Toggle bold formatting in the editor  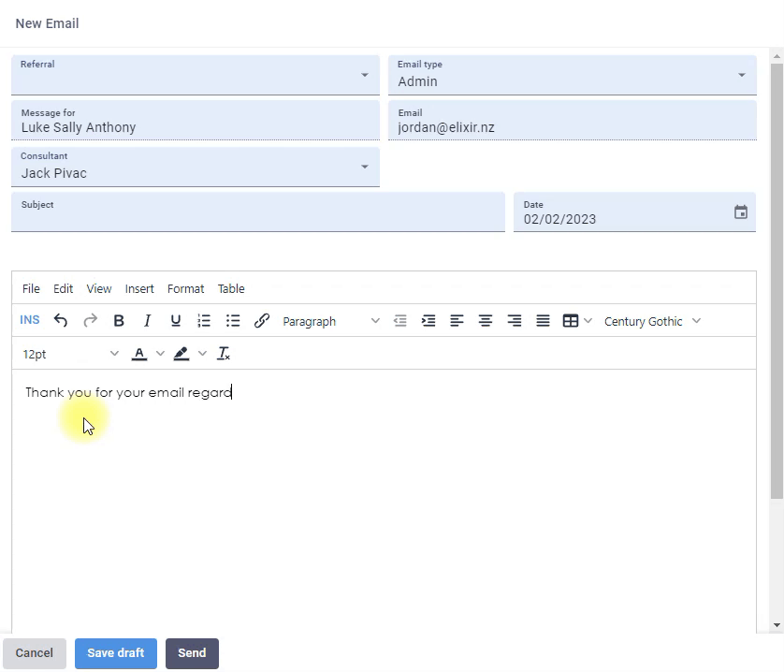[119, 321]
